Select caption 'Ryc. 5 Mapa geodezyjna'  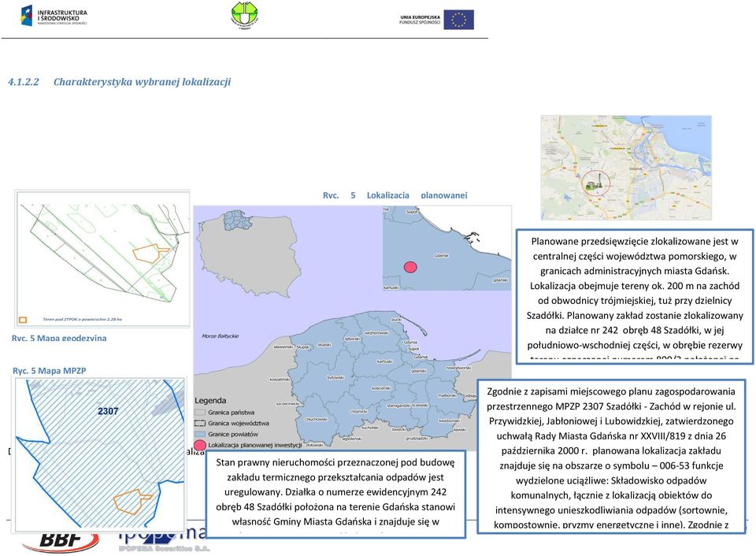59,338
